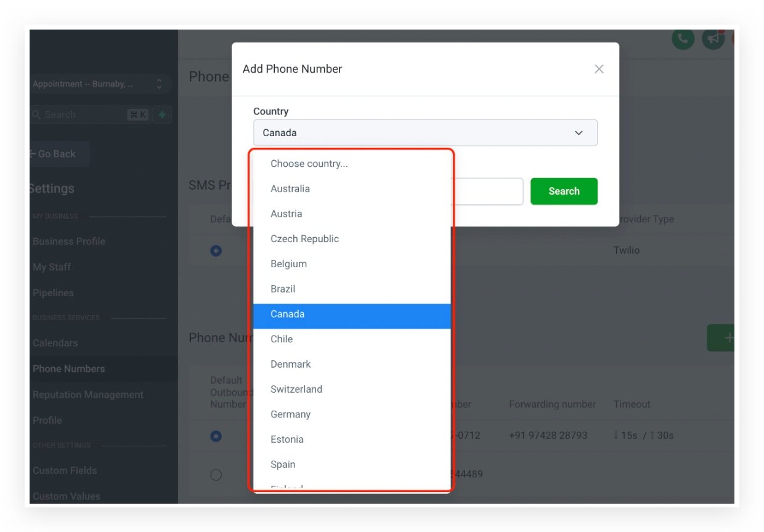Open Reputation Management in sidebar

click(88, 395)
